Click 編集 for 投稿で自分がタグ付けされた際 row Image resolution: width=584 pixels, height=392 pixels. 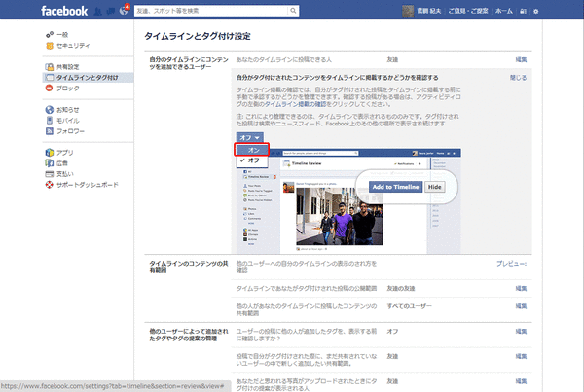(x=521, y=356)
